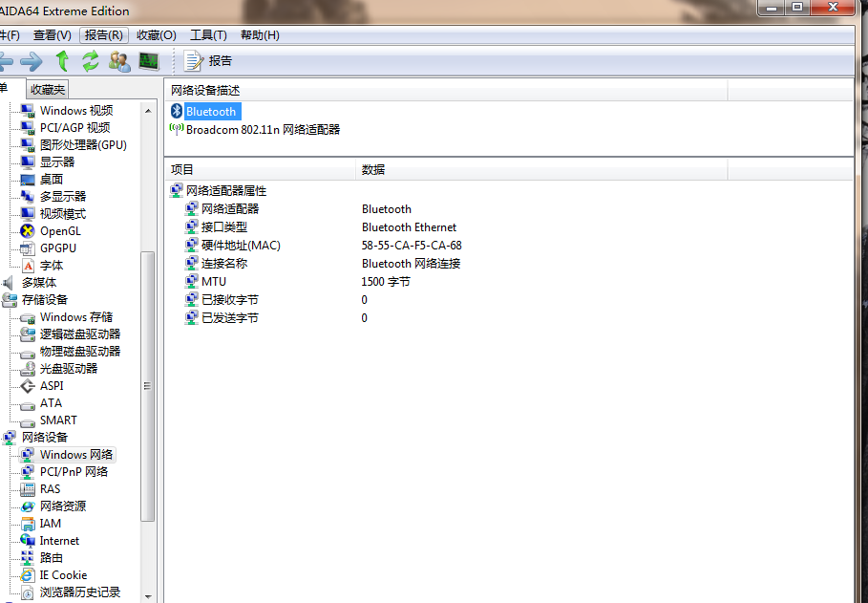Click the 路由 routing icon

tap(27, 557)
